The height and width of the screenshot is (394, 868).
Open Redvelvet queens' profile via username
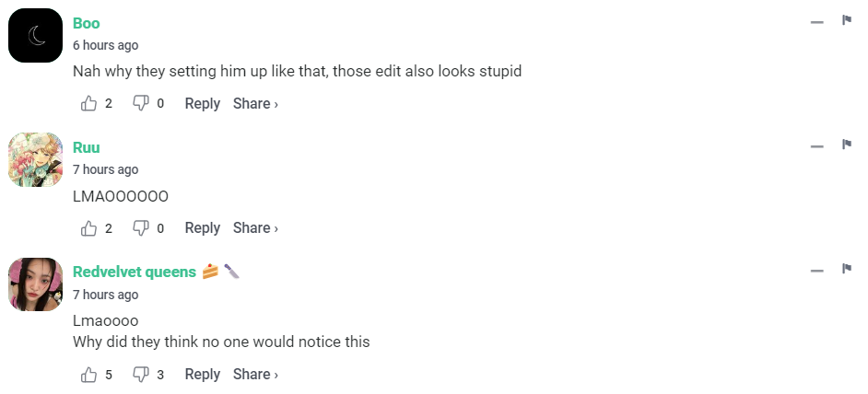pyautogui.click(x=135, y=272)
